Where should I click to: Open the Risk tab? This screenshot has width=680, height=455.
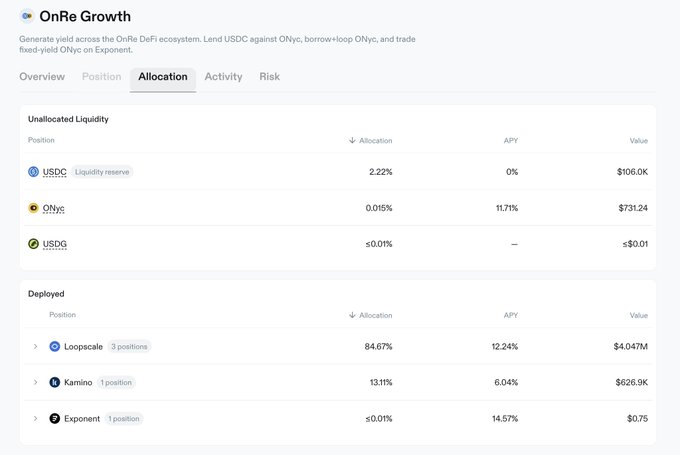point(269,76)
